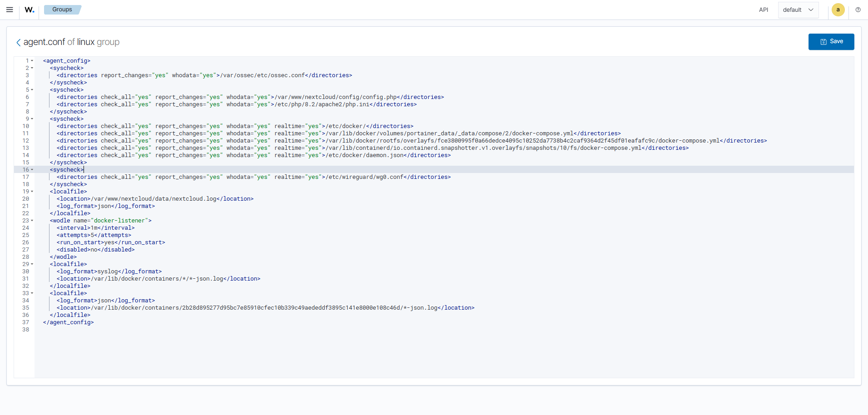Click the nextcloud config.php path on line 6
This screenshot has height=415, width=868.
[x=336, y=97]
